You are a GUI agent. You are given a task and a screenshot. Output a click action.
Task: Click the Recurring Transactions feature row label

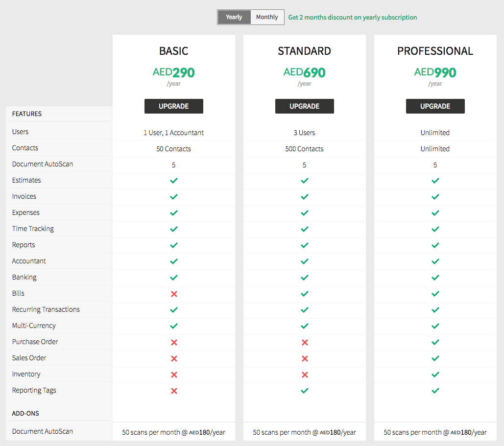[x=46, y=309]
